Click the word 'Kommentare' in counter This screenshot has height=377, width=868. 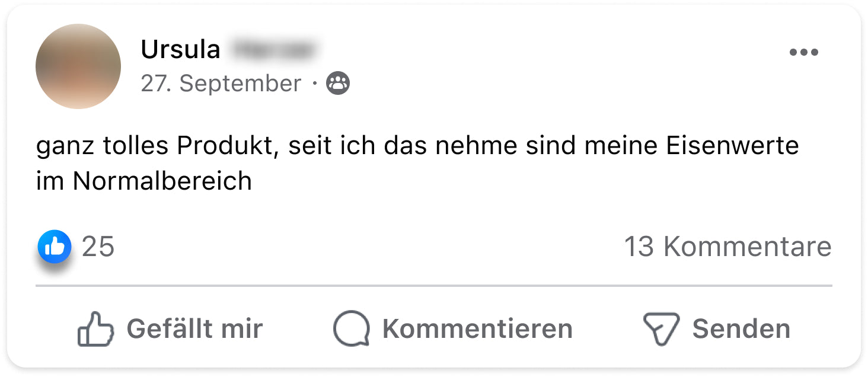point(747,247)
